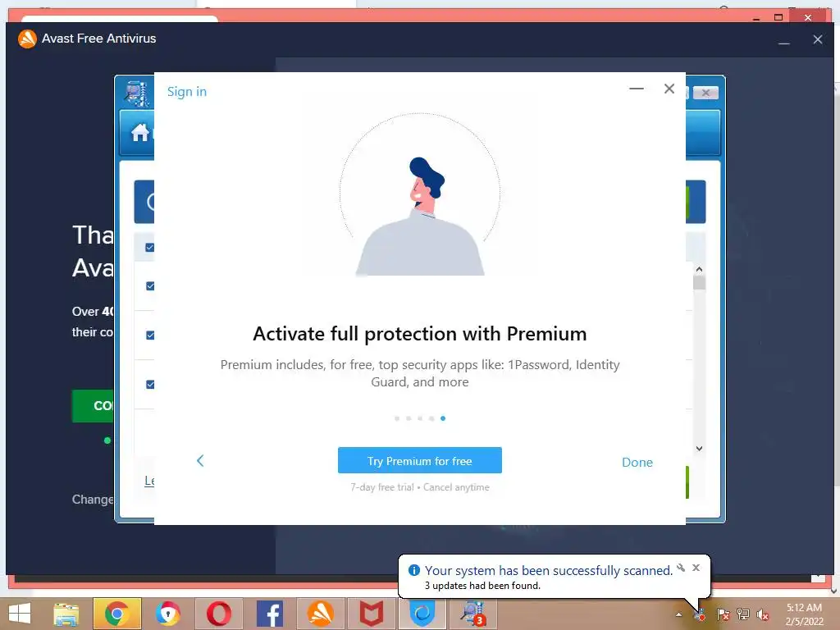Close the Premium activation dialog
Screen dimensions: 840x630
click(669, 89)
